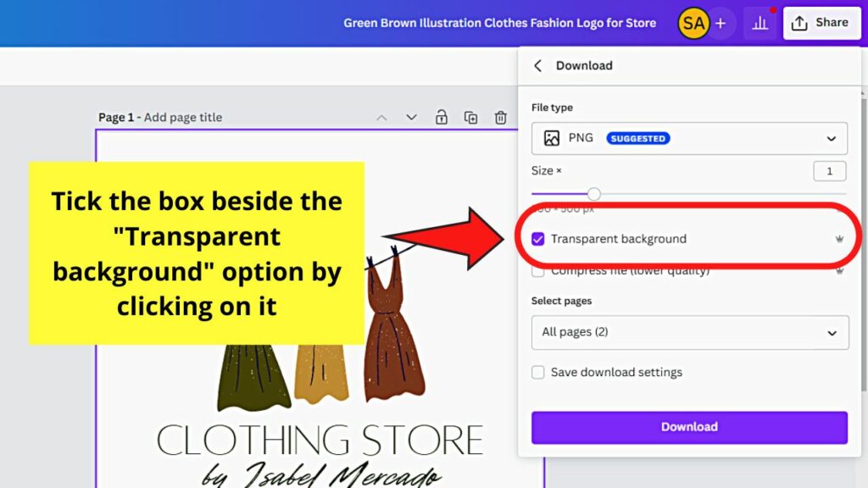This screenshot has width=868, height=488.
Task: Enable Compress file (lower quality)
Action: click(x=539, y=269)
